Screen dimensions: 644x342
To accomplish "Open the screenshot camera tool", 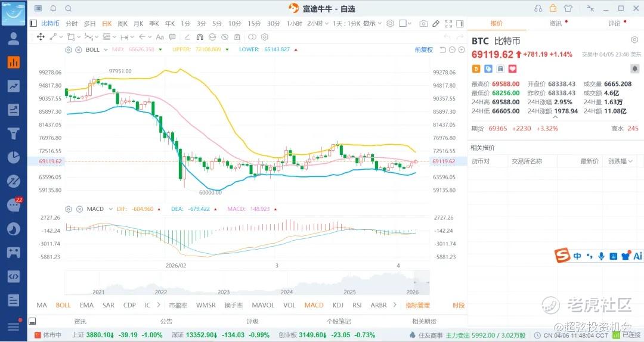I will 423,23.
